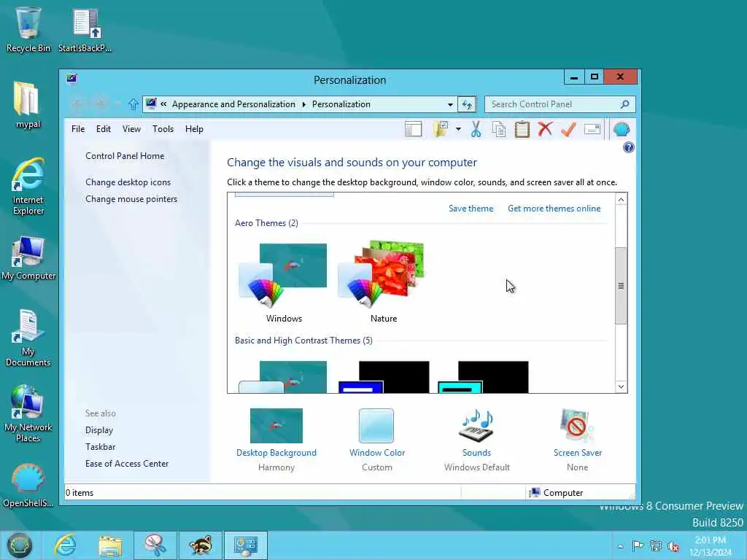This screenshot has height=560, width=747.
Task: Open the File menu
Action: 78,129
